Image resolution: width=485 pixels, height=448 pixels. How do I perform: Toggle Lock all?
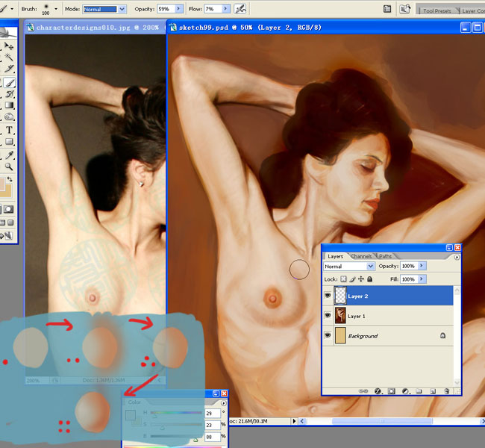[x=369, y=279]
